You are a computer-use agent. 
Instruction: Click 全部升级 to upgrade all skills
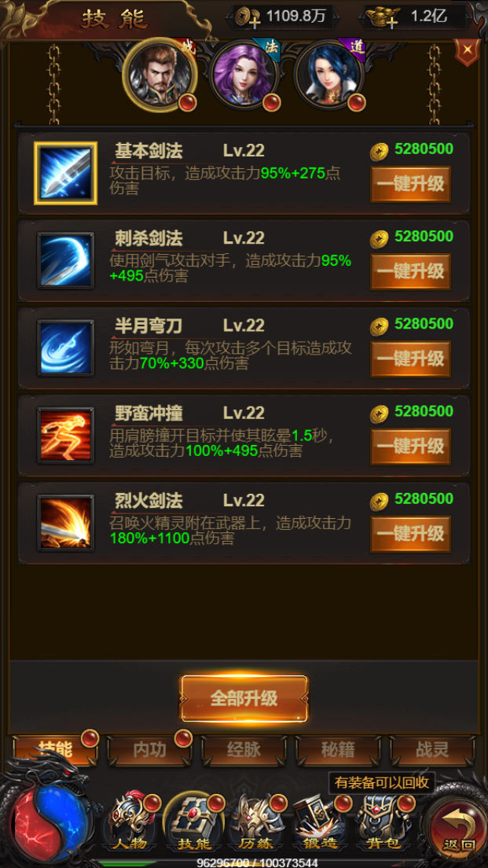[x=244, y=699]
